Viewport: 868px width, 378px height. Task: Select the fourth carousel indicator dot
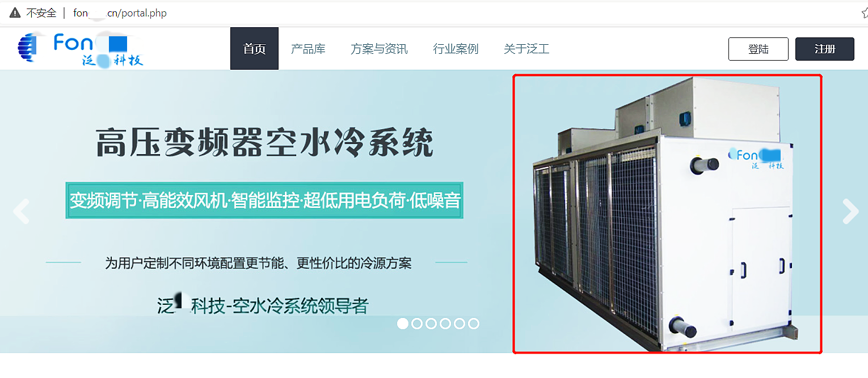click(445, 324)
